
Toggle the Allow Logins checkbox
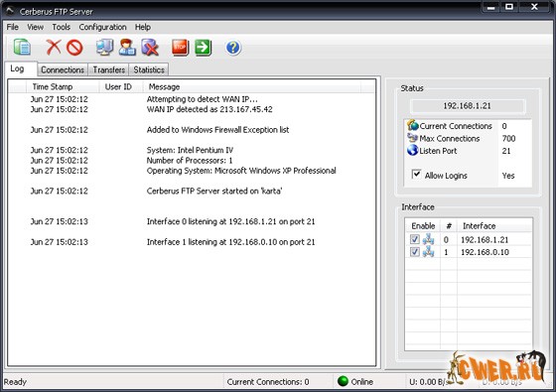(416, 174)
